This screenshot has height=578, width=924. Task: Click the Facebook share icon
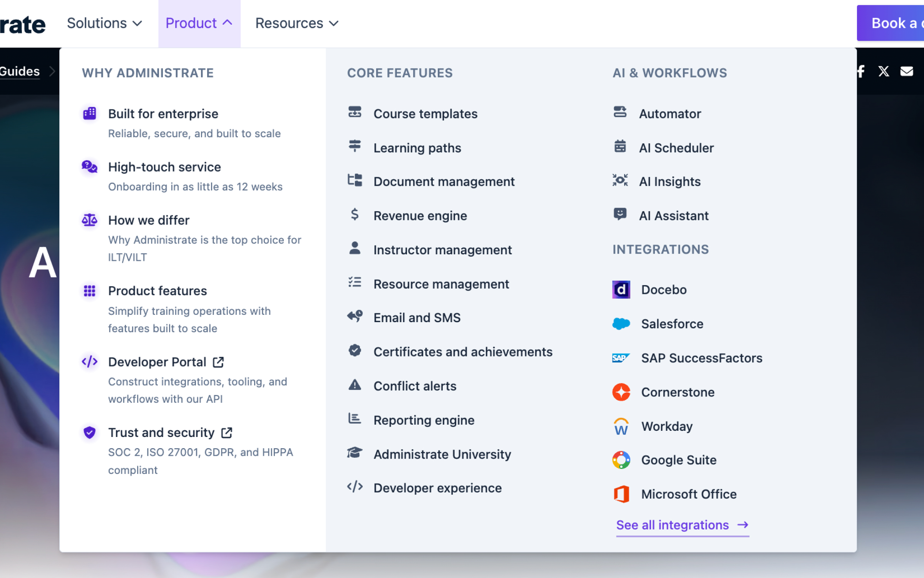(x=861, y=71)
